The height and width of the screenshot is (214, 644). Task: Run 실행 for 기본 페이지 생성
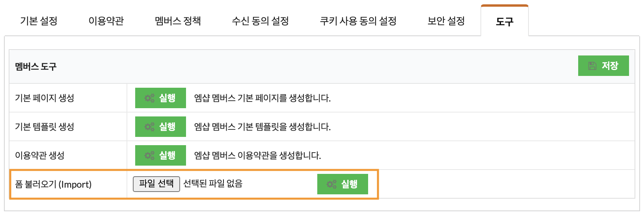click(160, 98)
